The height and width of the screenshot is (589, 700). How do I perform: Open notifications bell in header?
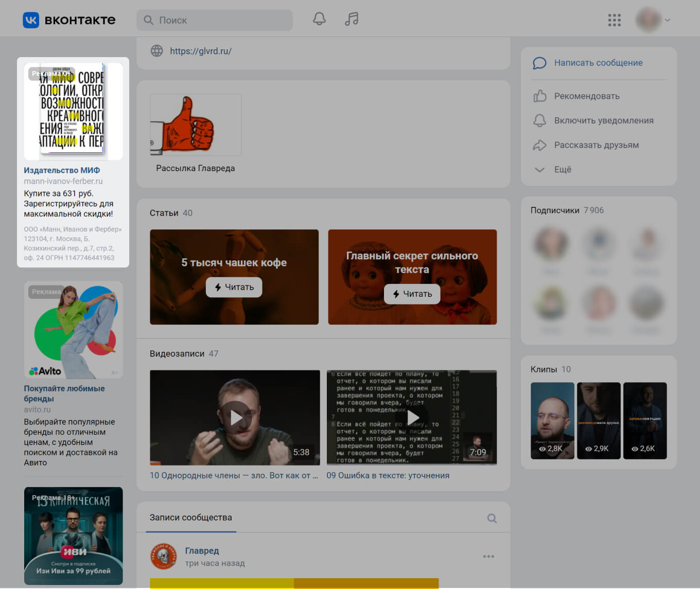319,20
